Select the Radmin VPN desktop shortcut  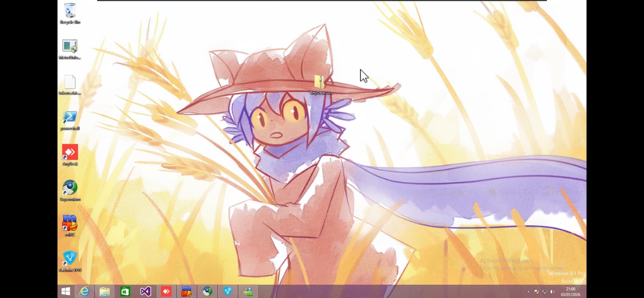coord(70,259)
